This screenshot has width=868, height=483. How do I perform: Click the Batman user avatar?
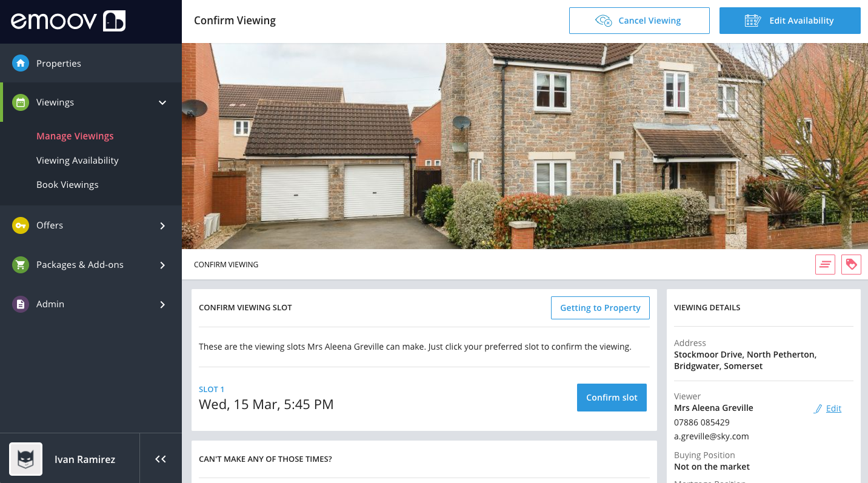[x=25, y=459]
